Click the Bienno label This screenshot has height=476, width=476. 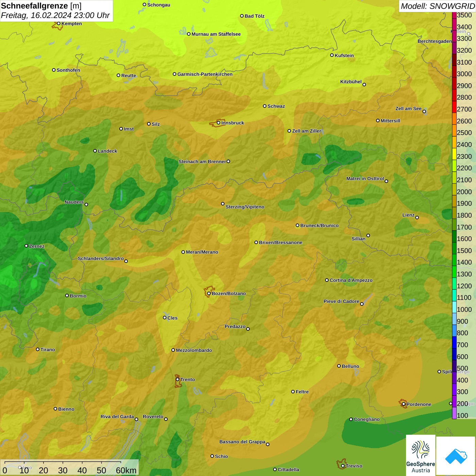66,409
